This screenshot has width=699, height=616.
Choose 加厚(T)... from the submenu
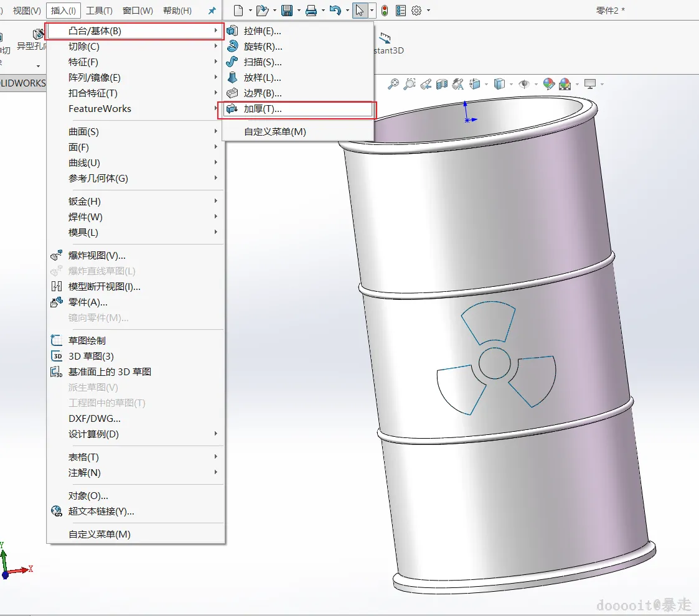pyautogui.click(x=262, y=109)
